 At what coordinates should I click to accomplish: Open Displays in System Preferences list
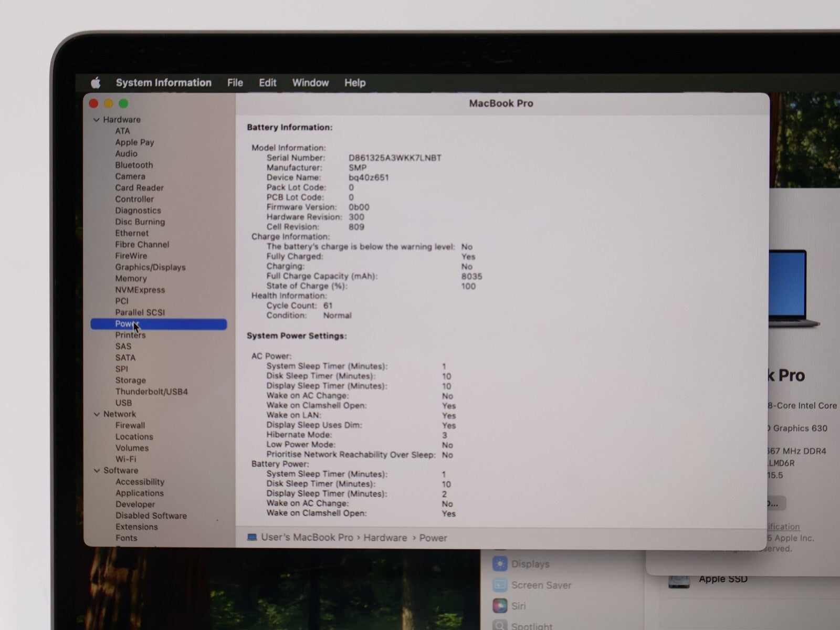tap(530, 564)
